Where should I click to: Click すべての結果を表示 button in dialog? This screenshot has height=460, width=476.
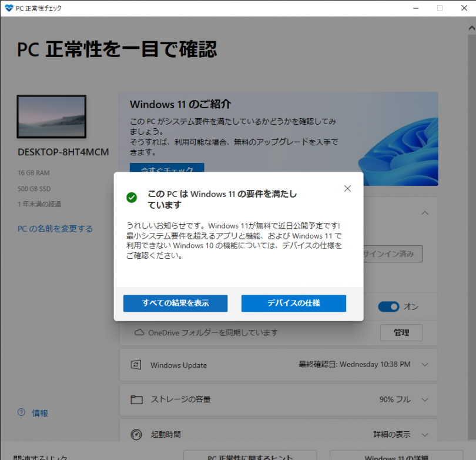click(175, 303)
